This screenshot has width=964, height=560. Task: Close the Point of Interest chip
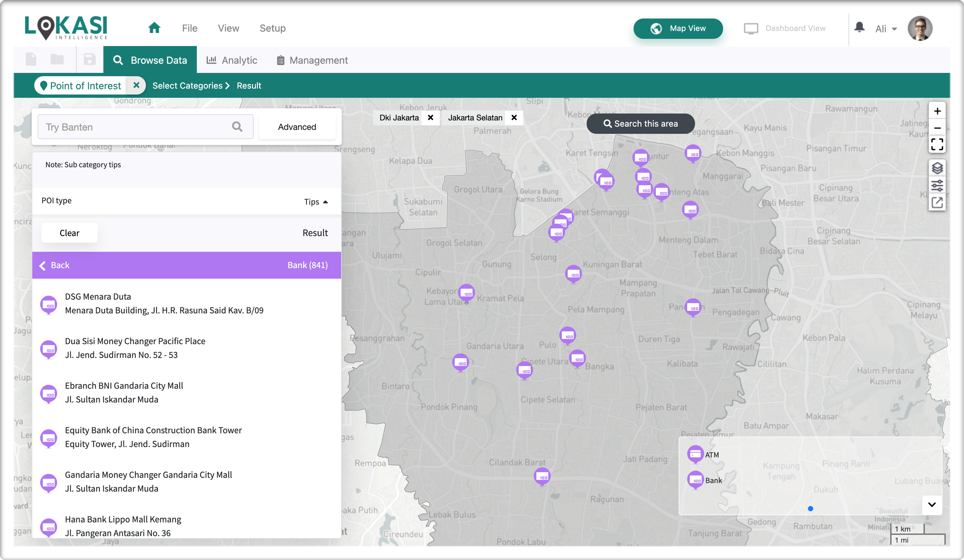tap(136, 85)
